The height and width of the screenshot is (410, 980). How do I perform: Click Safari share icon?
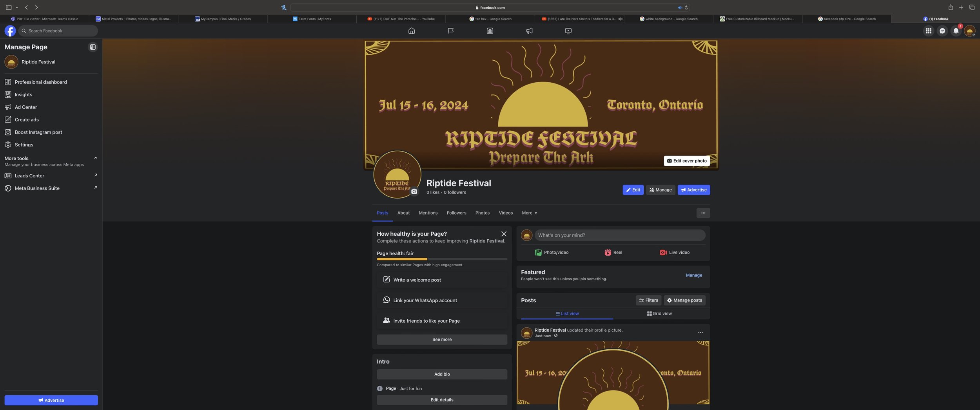point(951,7)
